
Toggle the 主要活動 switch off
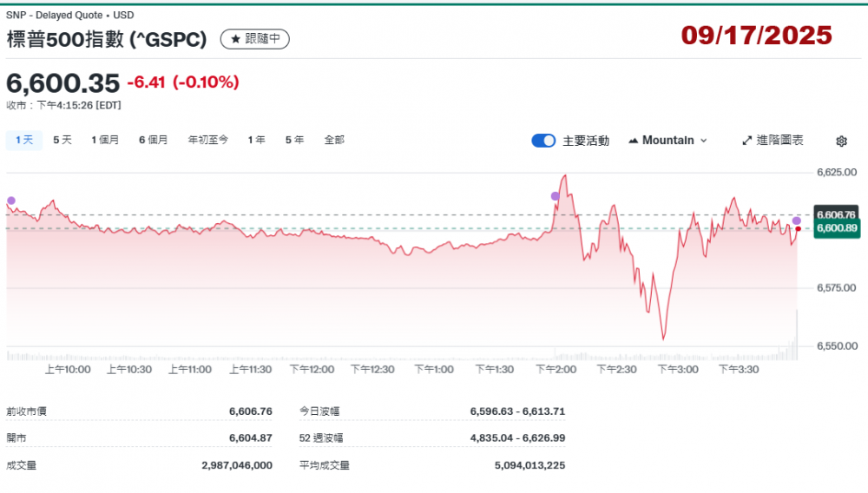[543, 141]
